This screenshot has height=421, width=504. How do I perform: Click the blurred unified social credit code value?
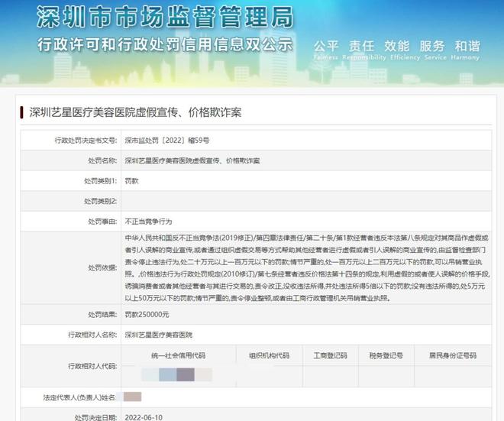click(175, 376)
